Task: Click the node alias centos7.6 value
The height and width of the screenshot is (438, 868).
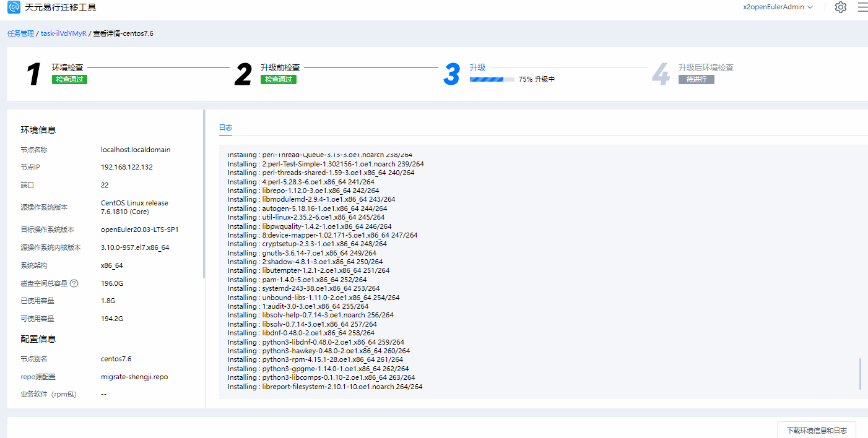Action: [x=116, y=359]
